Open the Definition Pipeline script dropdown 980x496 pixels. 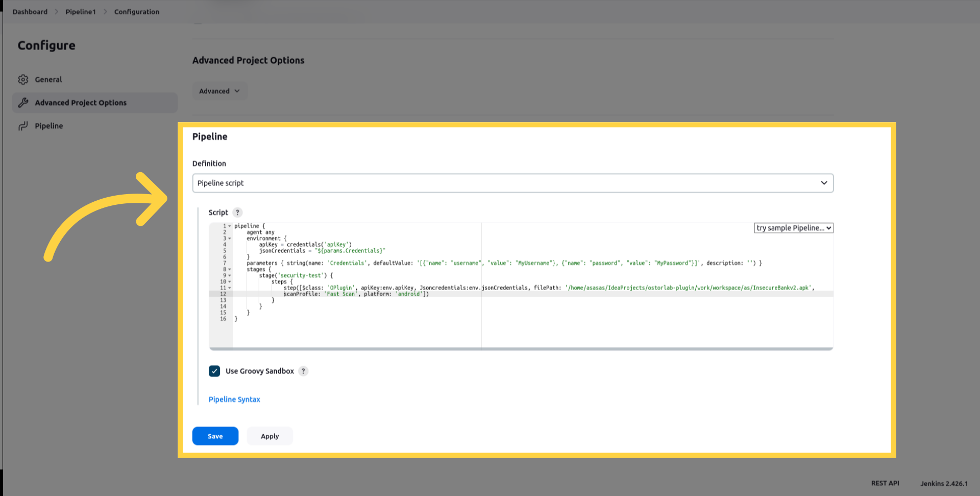tap(512, 183)
